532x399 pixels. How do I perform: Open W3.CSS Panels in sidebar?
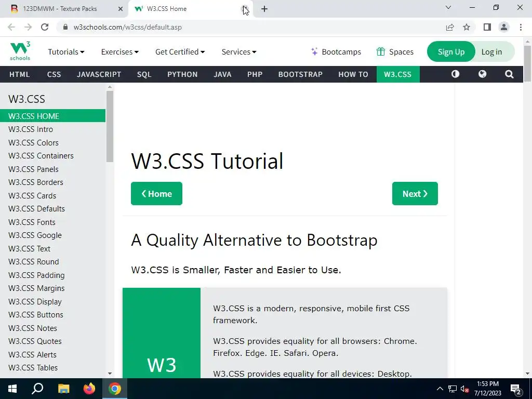tap(52, 169)
